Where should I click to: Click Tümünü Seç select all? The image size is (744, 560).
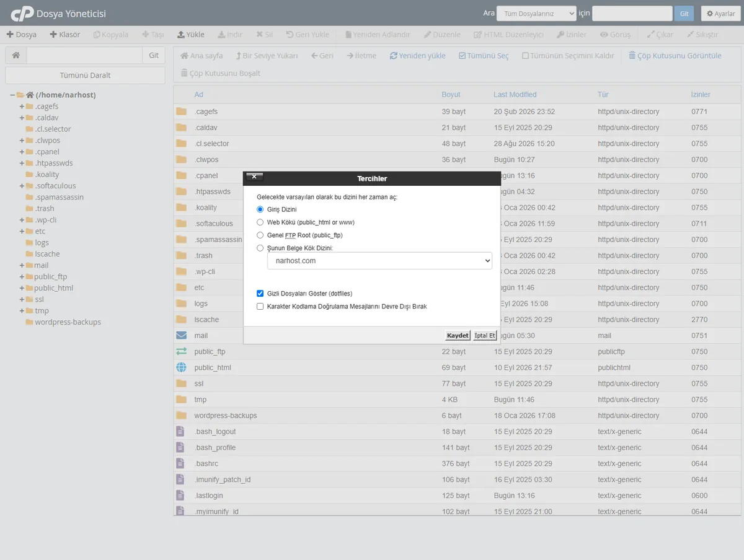[484, 56]
